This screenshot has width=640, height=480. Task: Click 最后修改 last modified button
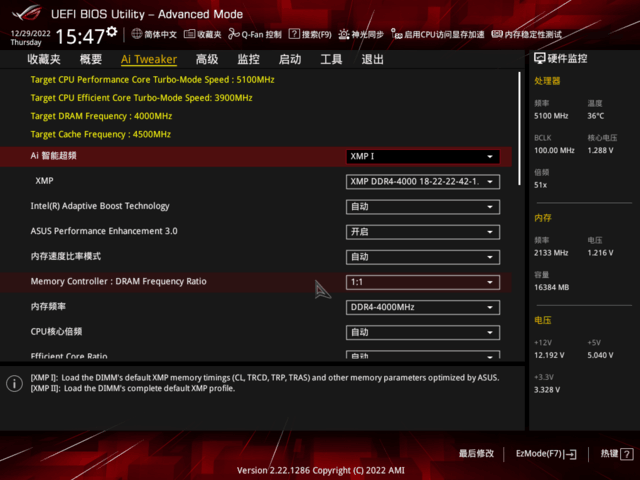point(476,453)
